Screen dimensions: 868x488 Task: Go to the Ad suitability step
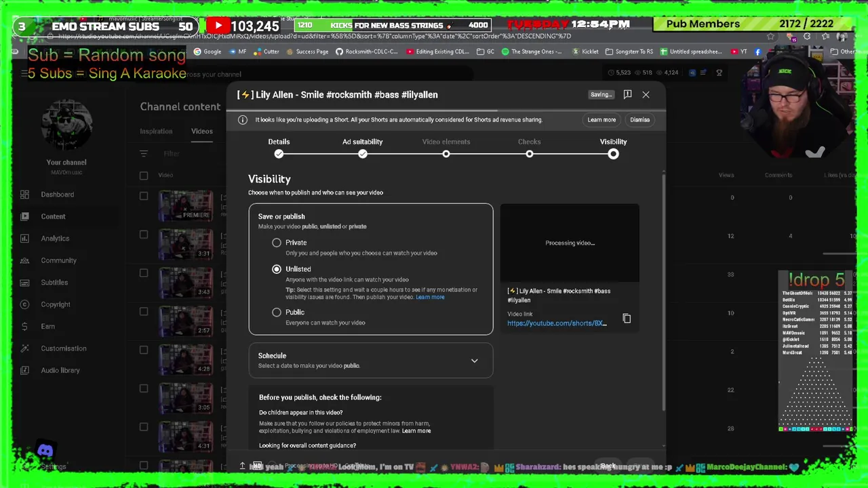tap(362, 147)
